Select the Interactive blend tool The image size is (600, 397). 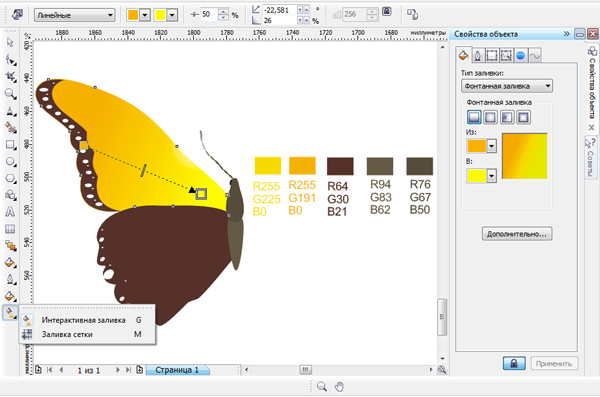10,246
